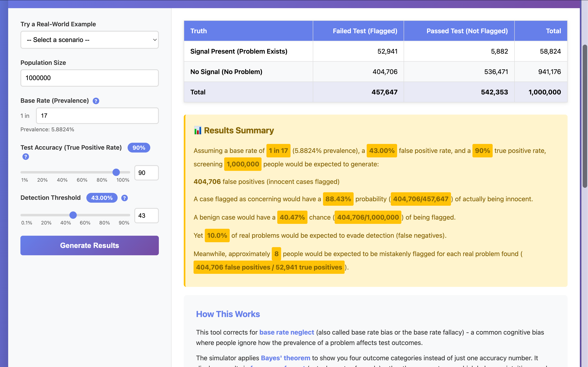Screen dimensions: 588x367
Task: Click the 90% accuracy badge
Action: click(x=139, y=148)
